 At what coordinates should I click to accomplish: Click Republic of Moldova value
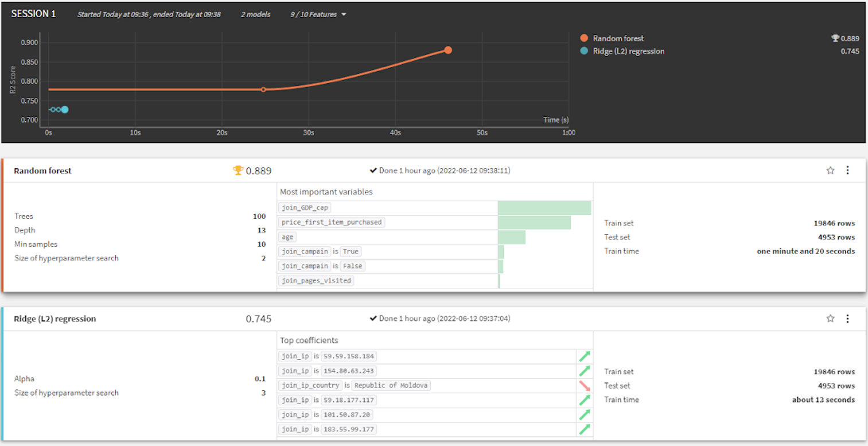(391, 386)
